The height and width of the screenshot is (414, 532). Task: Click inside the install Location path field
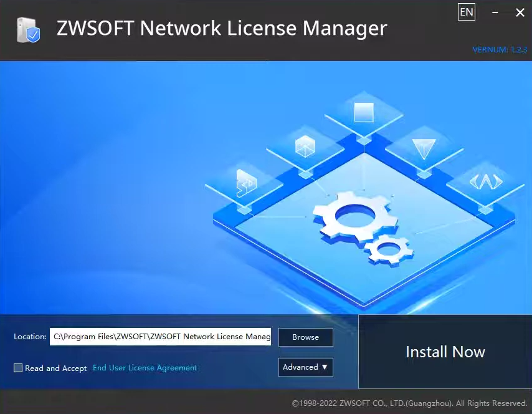(x=160, y=337)
